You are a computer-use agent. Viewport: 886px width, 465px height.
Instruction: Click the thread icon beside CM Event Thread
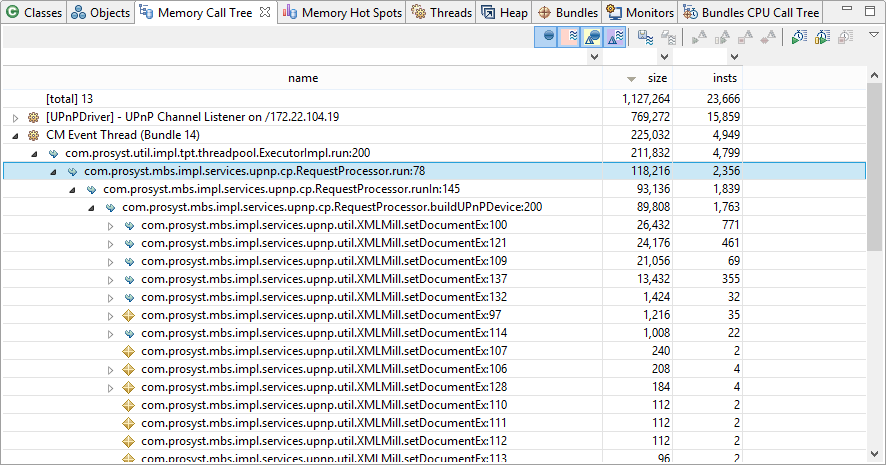coord(33,135)
